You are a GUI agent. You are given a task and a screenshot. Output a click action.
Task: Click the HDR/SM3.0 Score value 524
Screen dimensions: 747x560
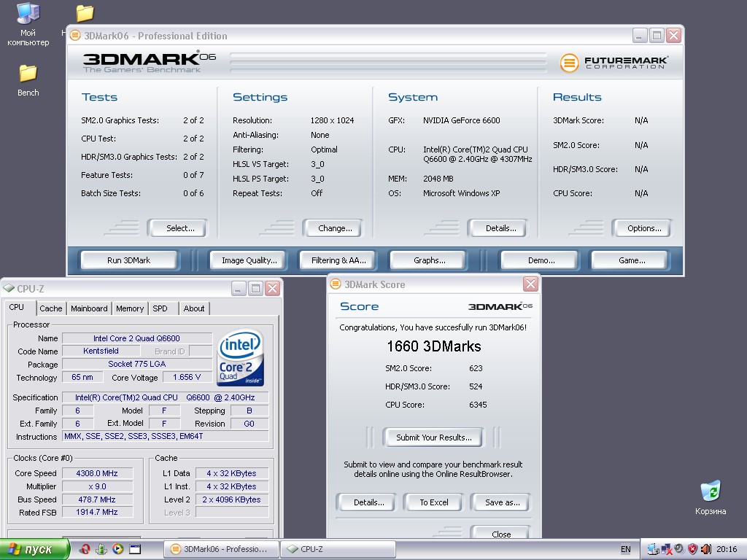(x=476, y=386)
